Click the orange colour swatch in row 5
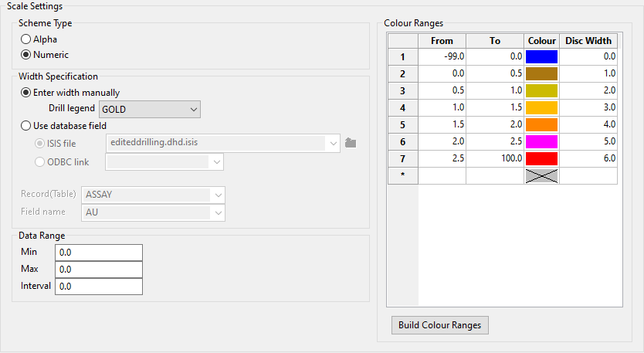The width and height of the screenshot is (644, 353). pyautogui.click(x=541, y=124)
